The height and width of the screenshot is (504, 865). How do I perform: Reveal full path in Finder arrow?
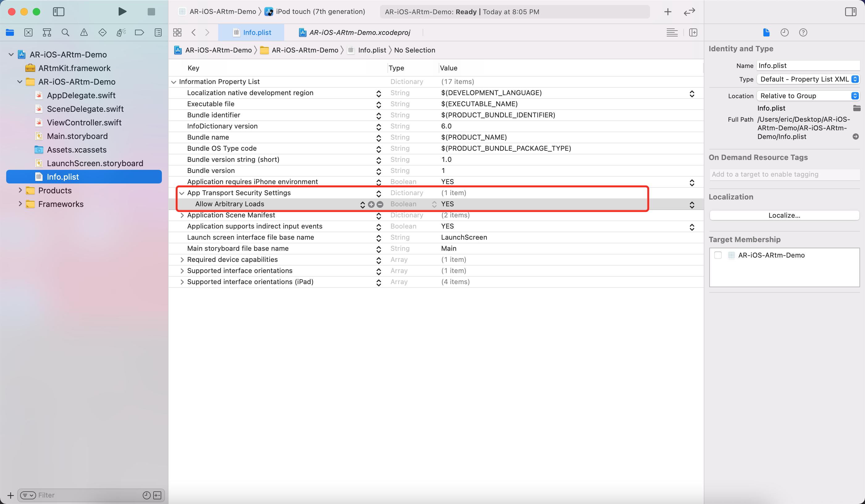pos(856,136)
